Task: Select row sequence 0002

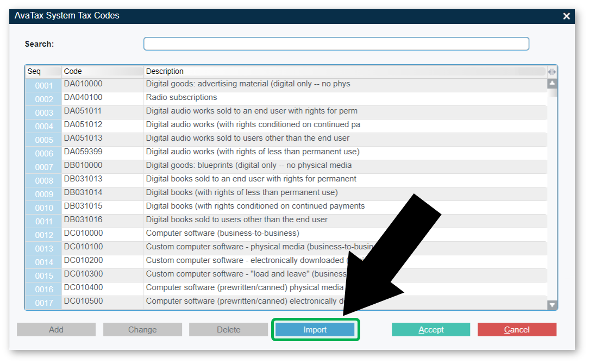Action: [x=44, y=99]
